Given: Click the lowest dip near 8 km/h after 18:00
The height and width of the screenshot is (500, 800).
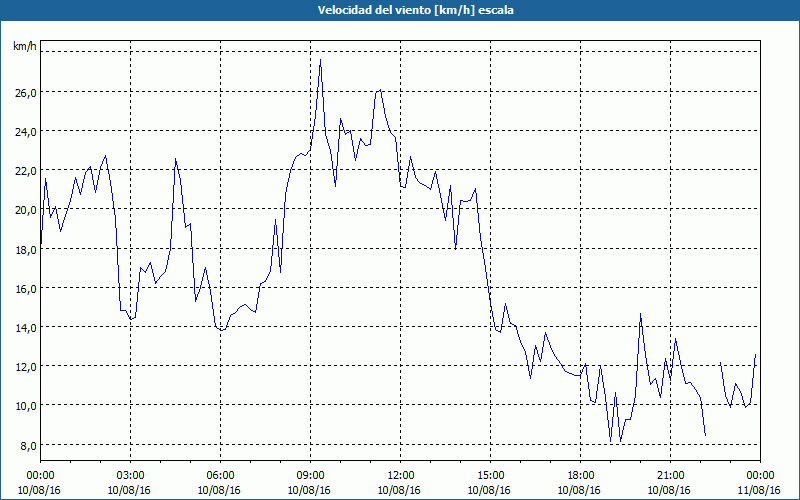Looking at the screenshot, I should [x=611, y=441].
